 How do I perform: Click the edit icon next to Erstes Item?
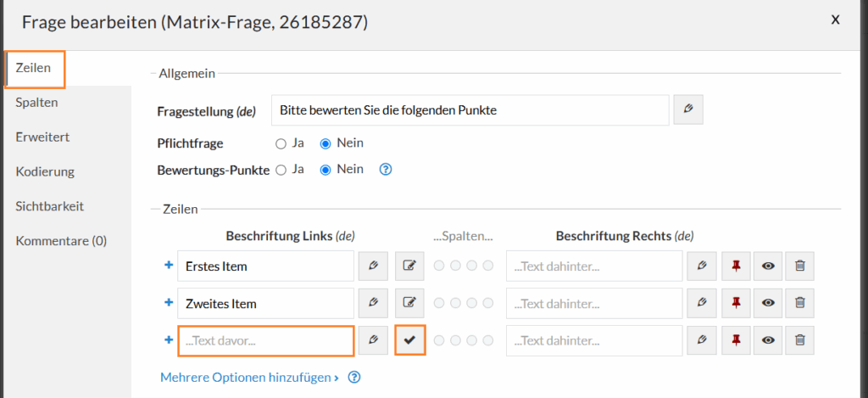coord(373,266)
